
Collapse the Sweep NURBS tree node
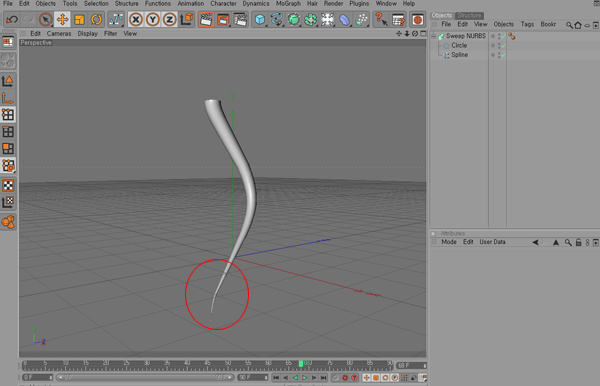point(434,36)
